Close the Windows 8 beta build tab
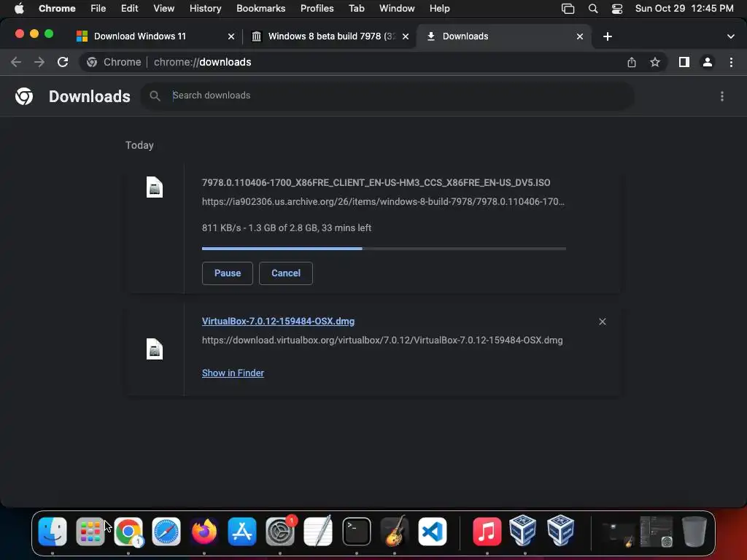 point(406,36)
